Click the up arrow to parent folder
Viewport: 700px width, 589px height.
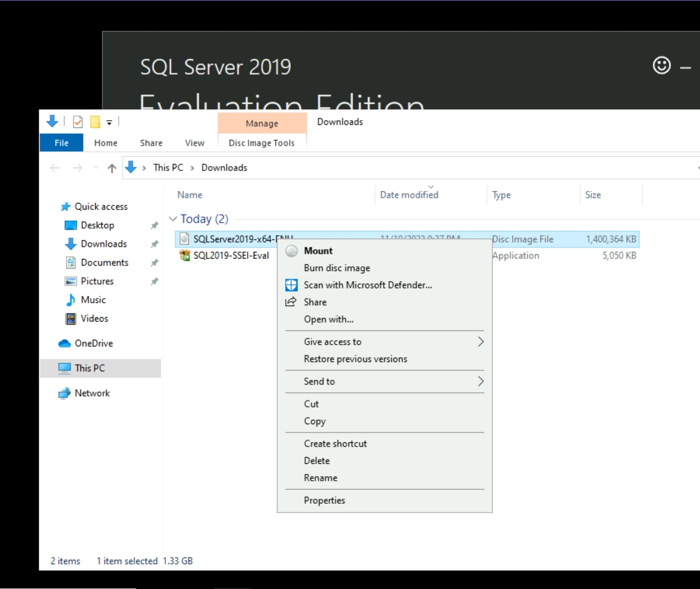coord(112,168)
